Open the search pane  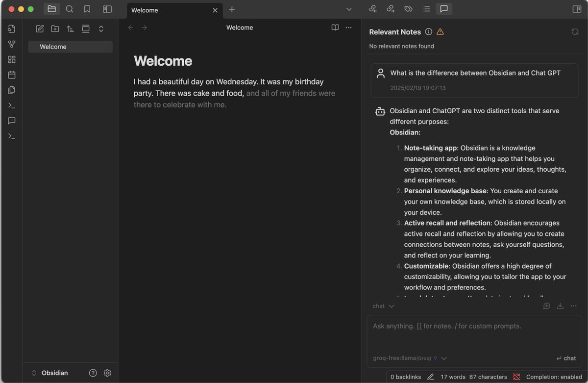[70, 9]
